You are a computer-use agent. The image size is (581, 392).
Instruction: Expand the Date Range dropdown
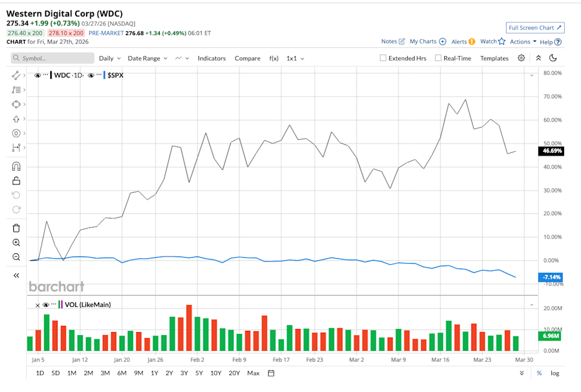pyautogui.click(x=147, y=58)
